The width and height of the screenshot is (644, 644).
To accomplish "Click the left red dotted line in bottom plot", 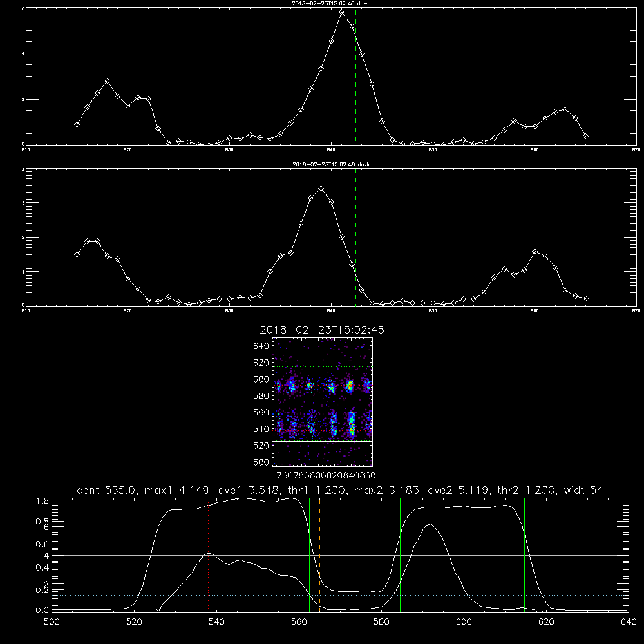I will coord(209,555).
